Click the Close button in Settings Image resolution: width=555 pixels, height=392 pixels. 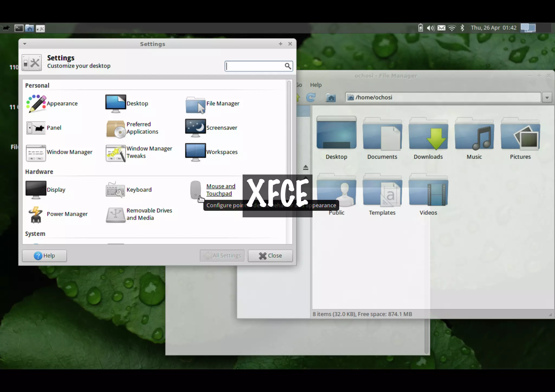point(270,256)
